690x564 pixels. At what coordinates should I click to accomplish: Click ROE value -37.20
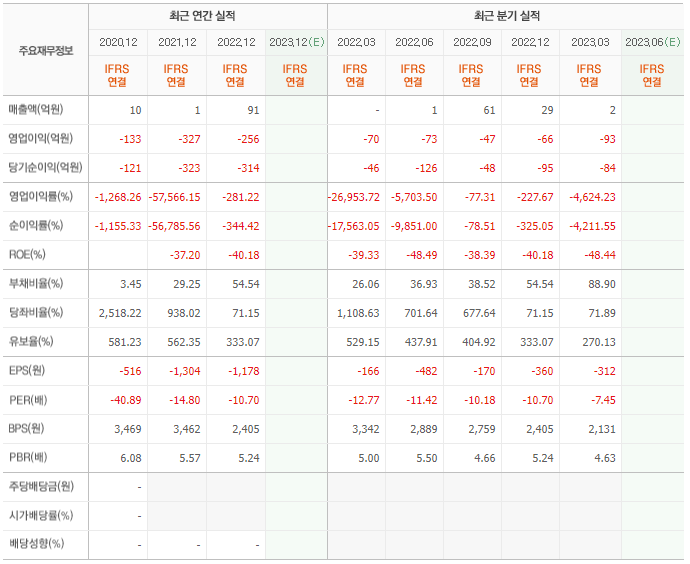(185, 255)
